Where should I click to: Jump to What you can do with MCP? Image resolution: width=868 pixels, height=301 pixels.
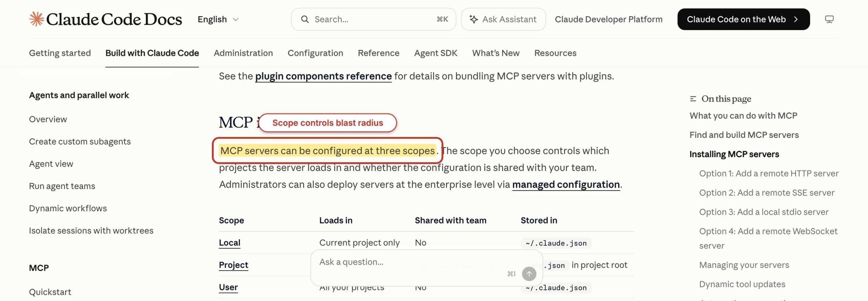pyautogui.click(x=743, y=116)
